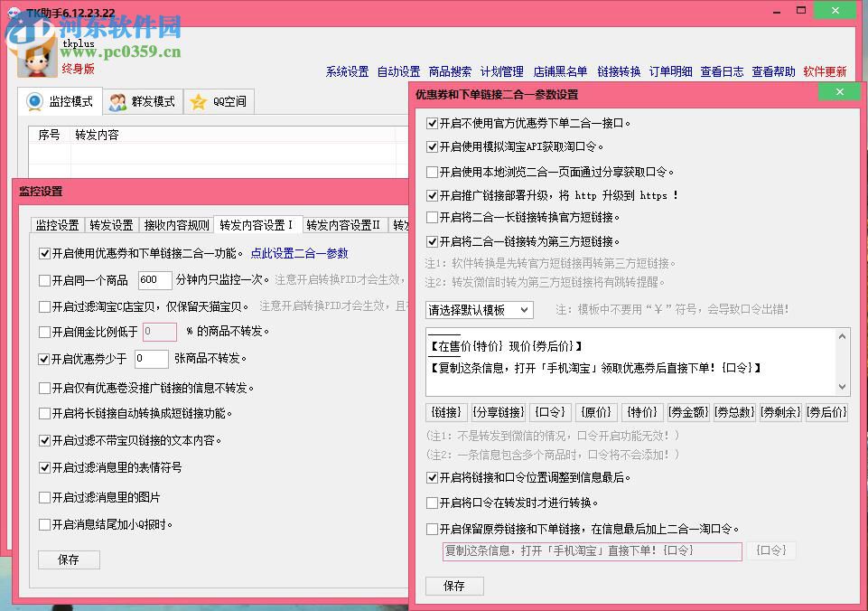Image resolution: width=868 pixels, height=611 pixels.
Task: Insert the {券后价} placeholder token
Action: [826, 412]
